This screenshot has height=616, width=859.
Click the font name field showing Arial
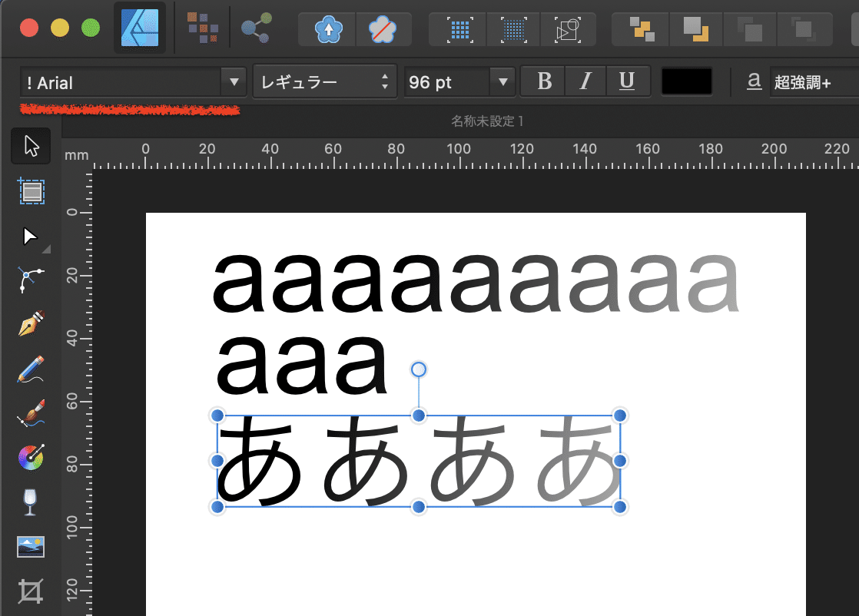pos(121,82)
